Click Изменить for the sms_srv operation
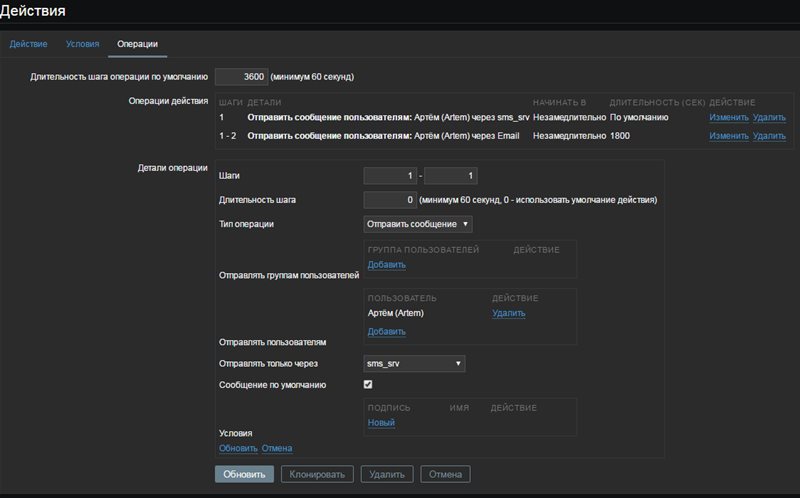This screenshot has height=498, width=800. (x=728, y=117)
